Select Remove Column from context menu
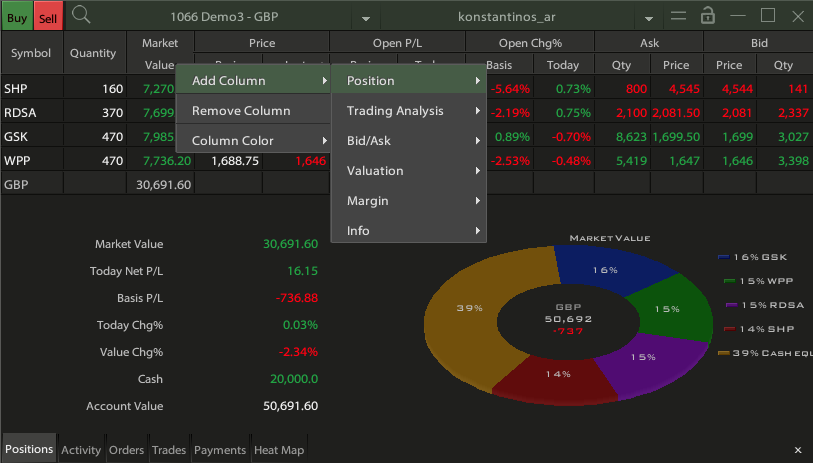The height and width of the screenshot is (463, 813). click(241, 111)
